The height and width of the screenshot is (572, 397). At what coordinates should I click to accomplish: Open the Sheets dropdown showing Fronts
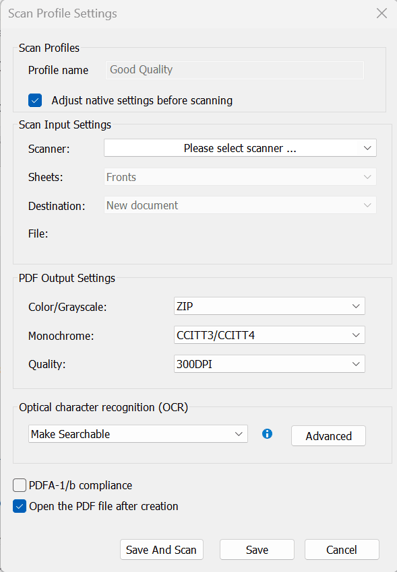[x=240, y=177]
